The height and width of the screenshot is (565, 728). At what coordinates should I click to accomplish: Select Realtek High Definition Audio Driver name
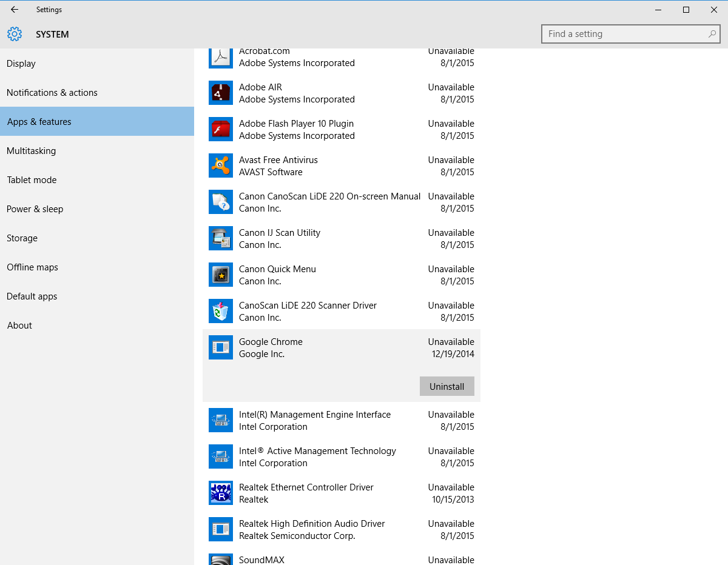(x=312, y=524)
